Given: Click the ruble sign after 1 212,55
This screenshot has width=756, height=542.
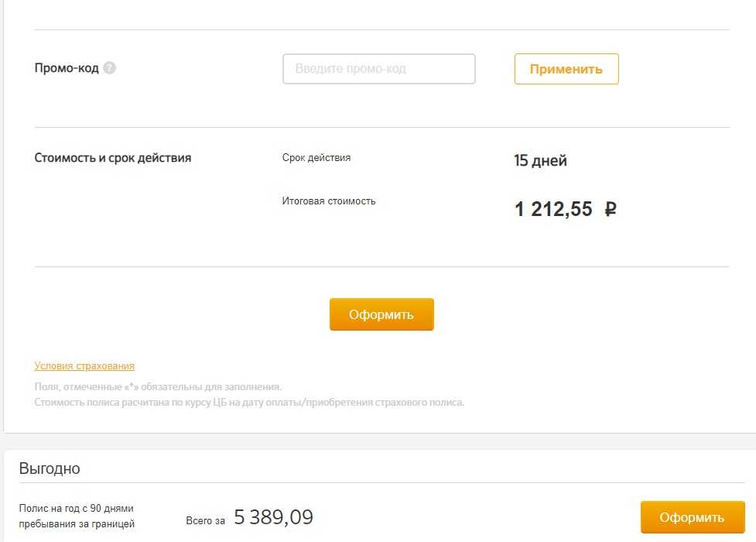Looking at the screenshot, I should [x=611, y=209].
